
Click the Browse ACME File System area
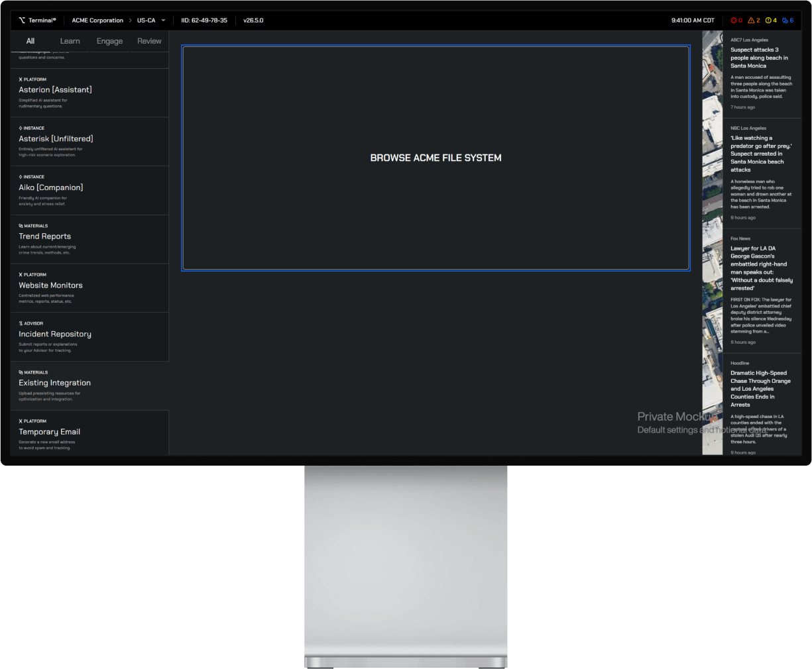coord(435,158)
